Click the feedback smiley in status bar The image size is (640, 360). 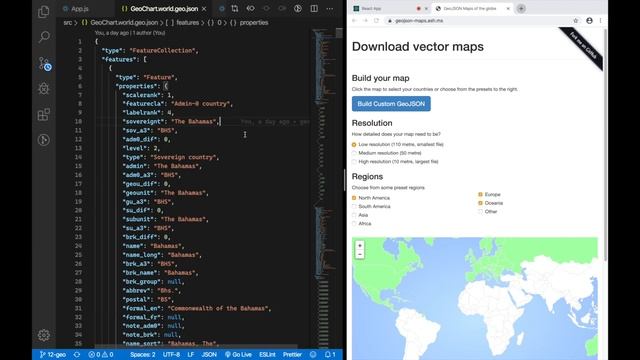(x=313, y=355)
